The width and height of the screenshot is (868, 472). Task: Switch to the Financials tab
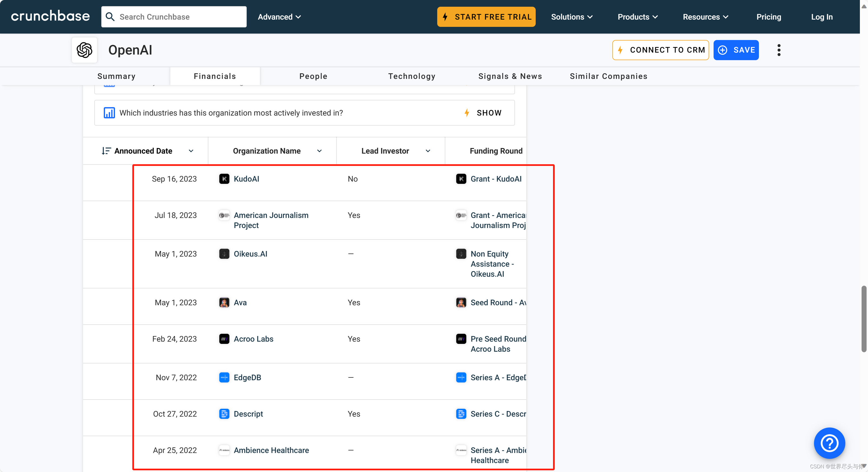[215, 76]
